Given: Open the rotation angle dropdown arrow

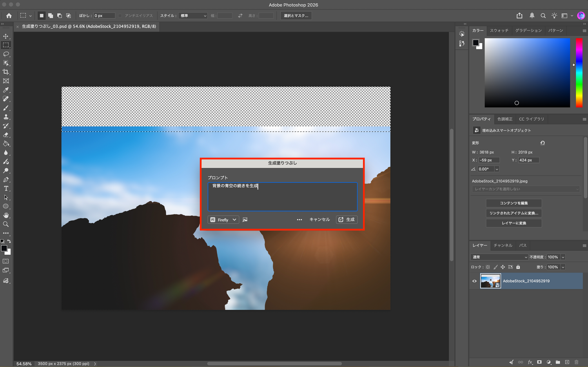Looking at the screenshot, I should pyautogui.click(x=497, y=169).
